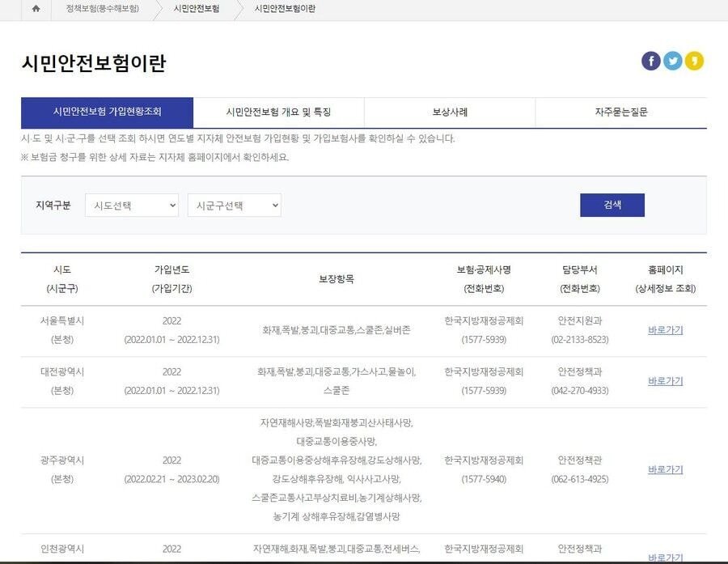Select the 인천광역시 cell
Screen dimensions: 728x564
(62, 549)
